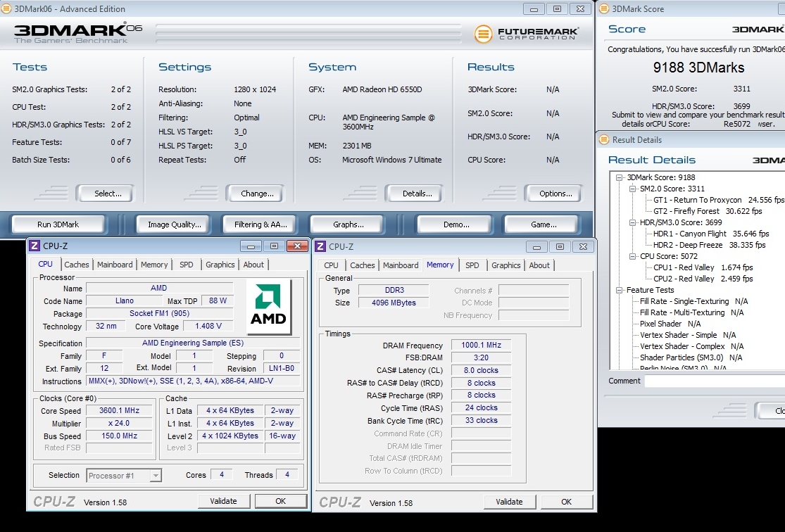Open Filtering & AA... settings
Screen dimensions: 785x532
(260, 224)
